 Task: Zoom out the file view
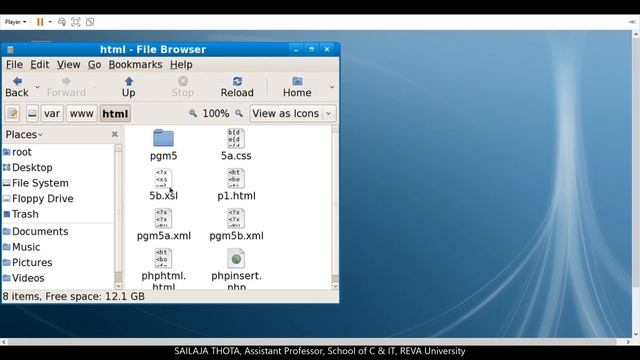[193, 113]
